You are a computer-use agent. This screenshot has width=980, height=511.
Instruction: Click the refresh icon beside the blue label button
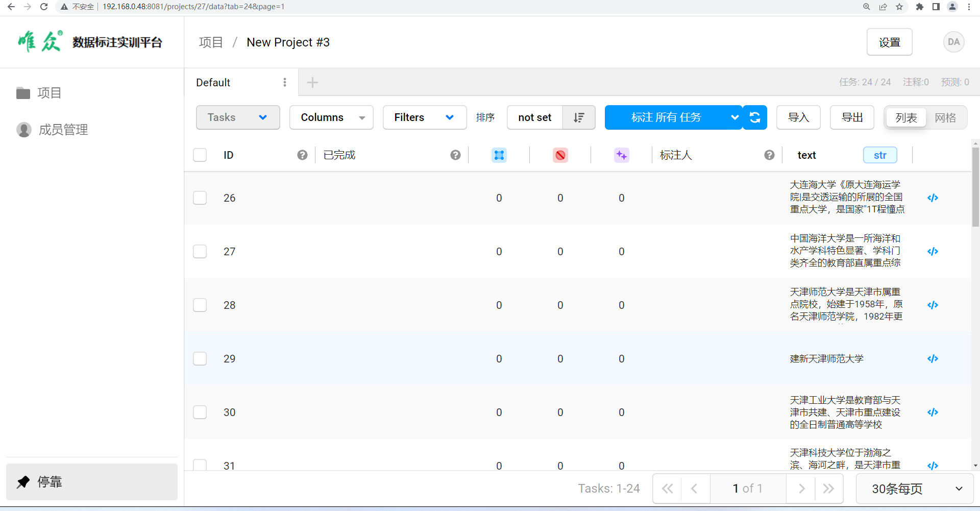(755, 117)
